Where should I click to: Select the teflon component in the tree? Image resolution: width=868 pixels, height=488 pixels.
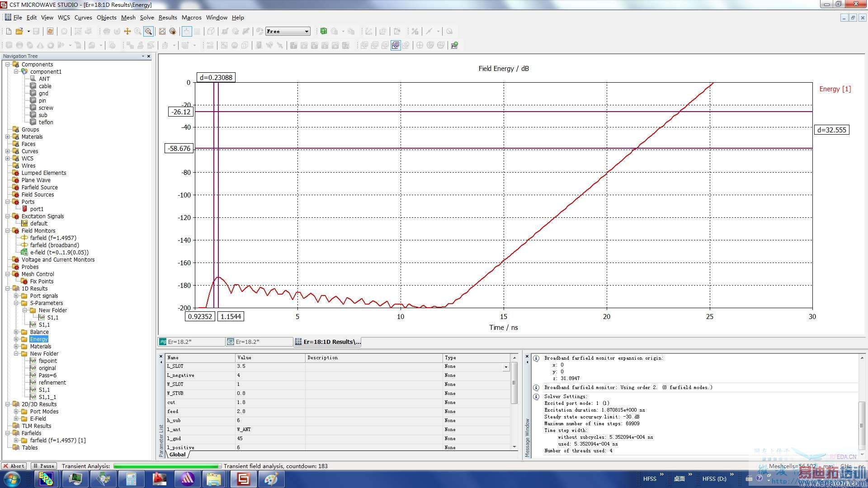[46, 122]
